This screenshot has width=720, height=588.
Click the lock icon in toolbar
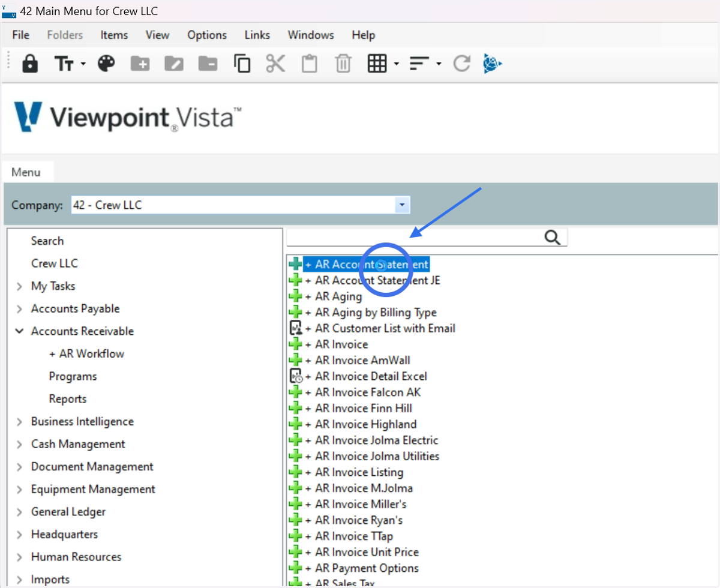coord(30,63)
